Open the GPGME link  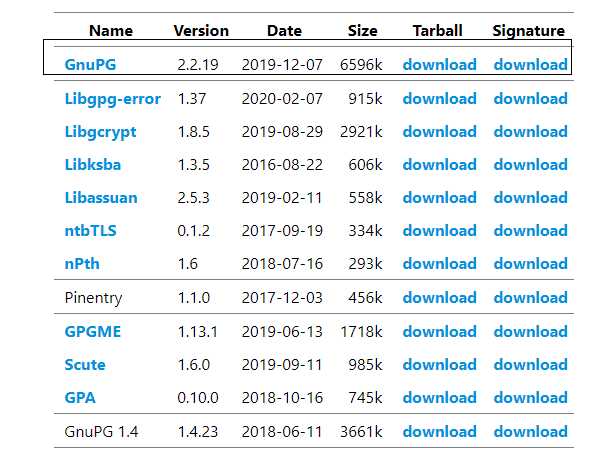click(x=91, y=332)
